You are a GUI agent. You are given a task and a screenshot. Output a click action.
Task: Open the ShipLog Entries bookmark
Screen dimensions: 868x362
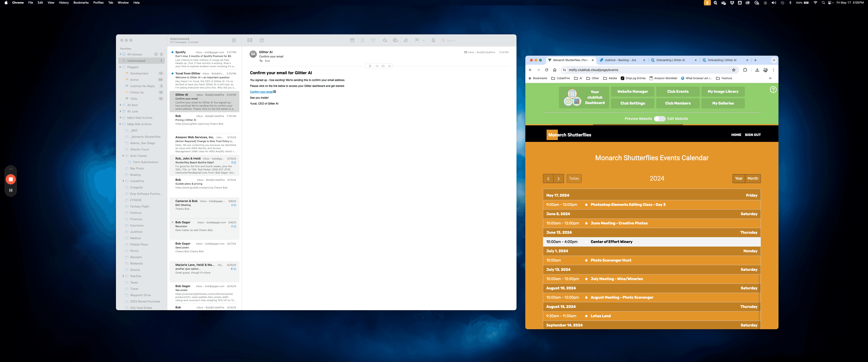633,78
